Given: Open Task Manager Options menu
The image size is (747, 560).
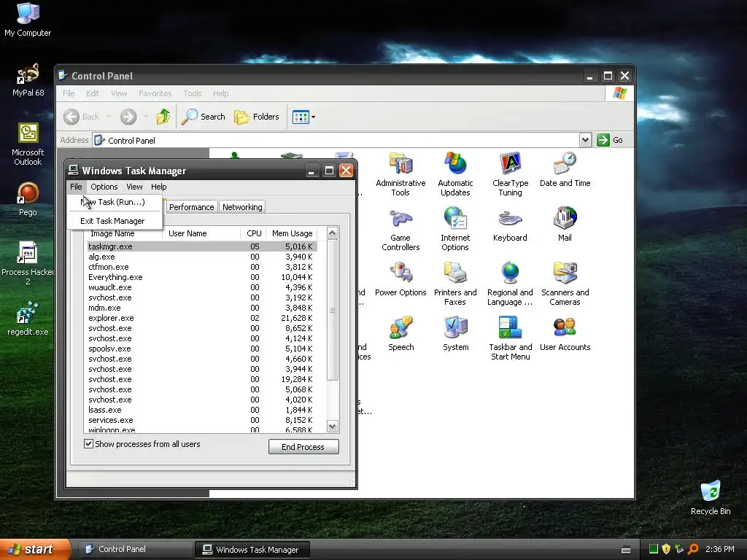Looking at the screenshot, I should [104, 187].
